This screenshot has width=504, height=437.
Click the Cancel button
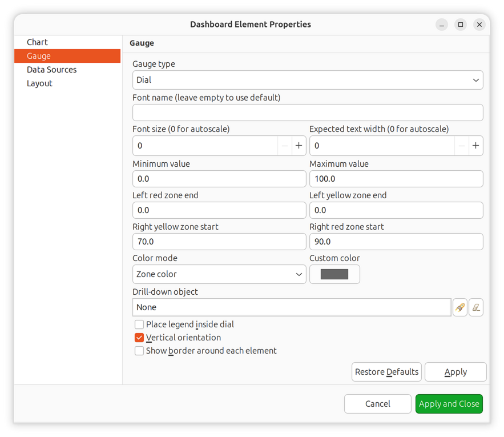377,404
